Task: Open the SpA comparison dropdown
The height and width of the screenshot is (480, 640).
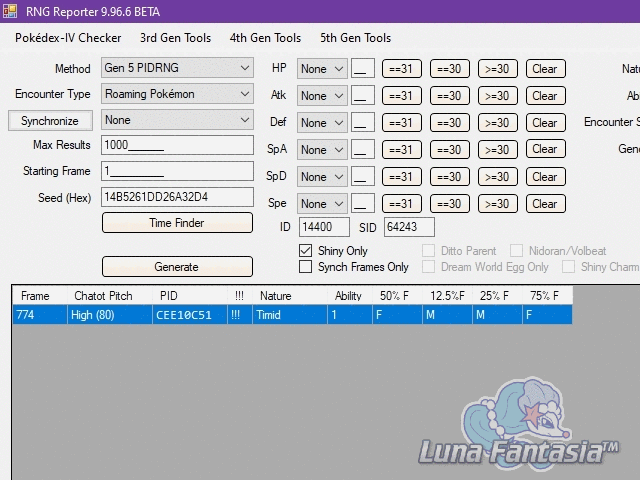Action: pos(322,150)
